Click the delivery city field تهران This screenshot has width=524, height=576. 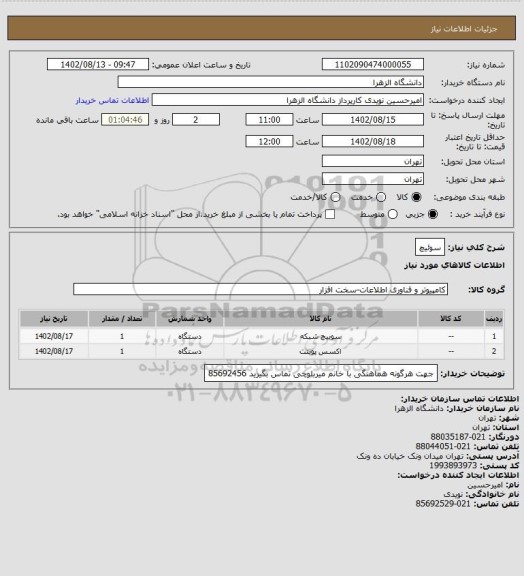(x=373, y=179)
